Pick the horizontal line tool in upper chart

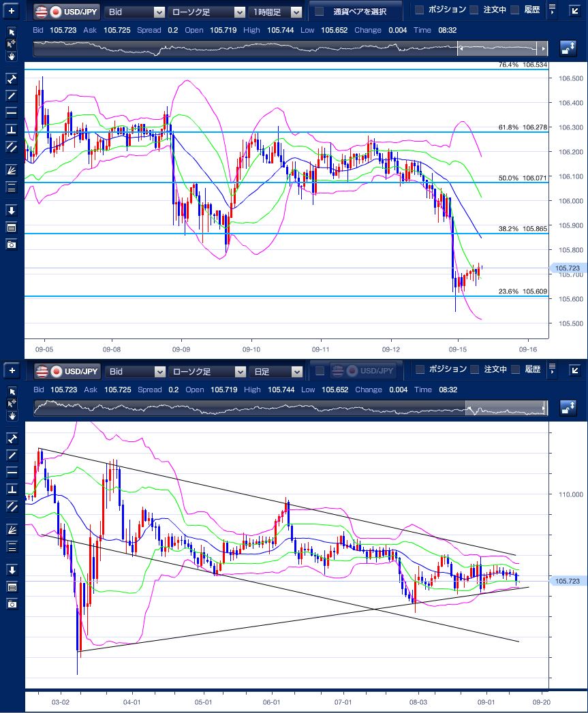coord(12,112)
